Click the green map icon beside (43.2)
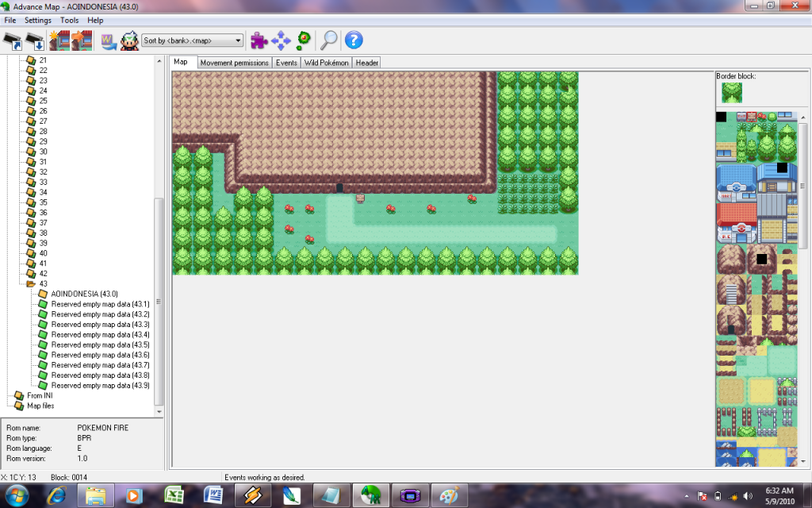Viewport: 812px width, 508px height. point(43,314)
